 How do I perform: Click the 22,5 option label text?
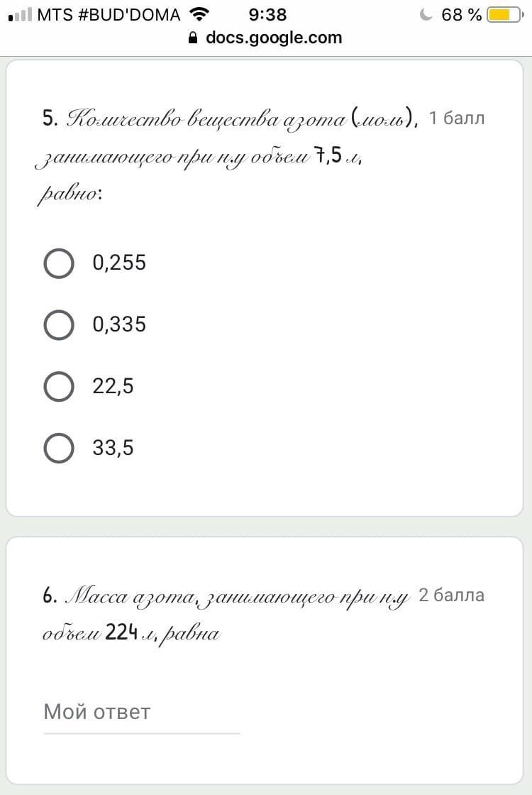point(113,387)
